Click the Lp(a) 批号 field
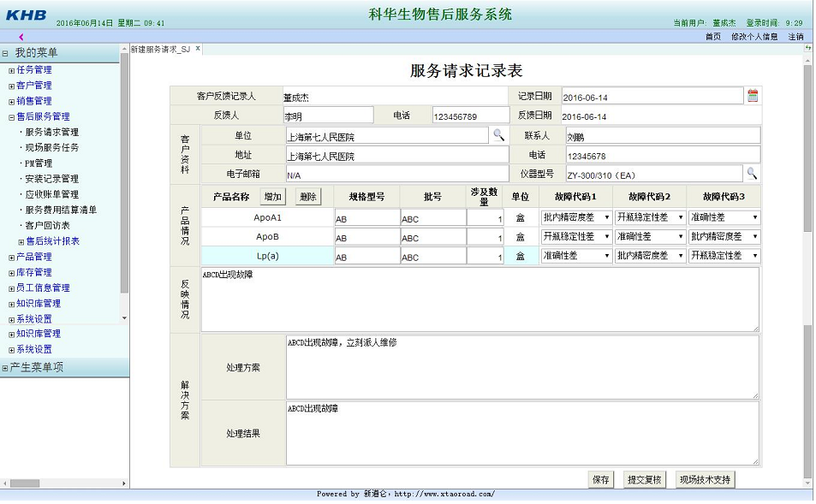 coord(433,256)
